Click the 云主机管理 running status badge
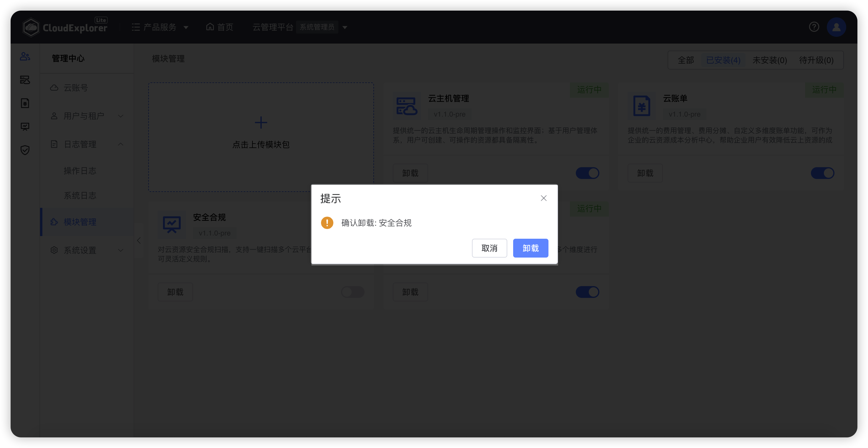 [589, 90]
